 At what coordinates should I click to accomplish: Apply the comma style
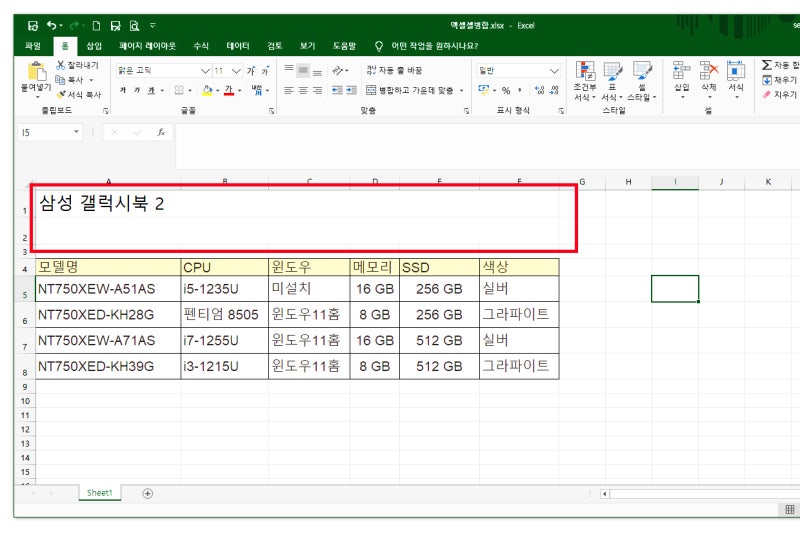[x=520, y=90]
